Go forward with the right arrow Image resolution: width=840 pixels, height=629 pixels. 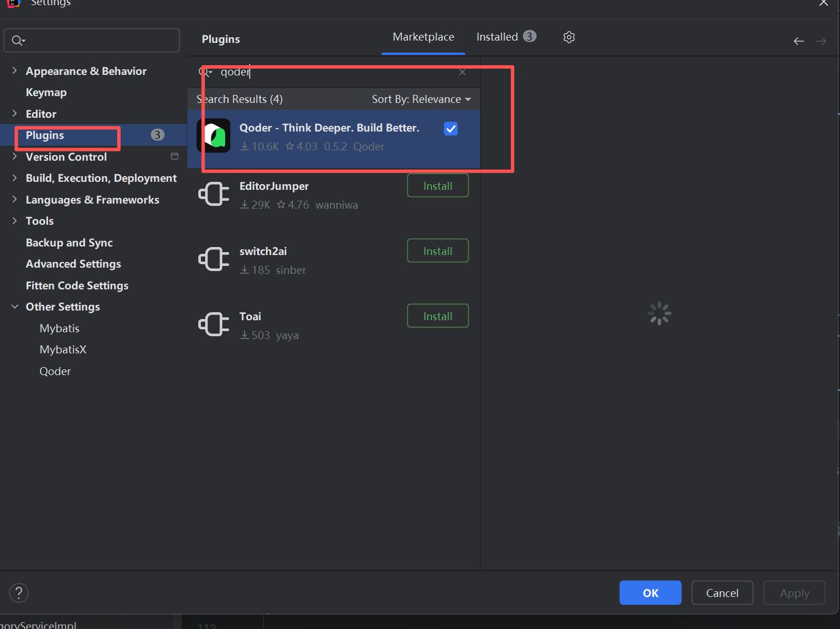[821, 41]
